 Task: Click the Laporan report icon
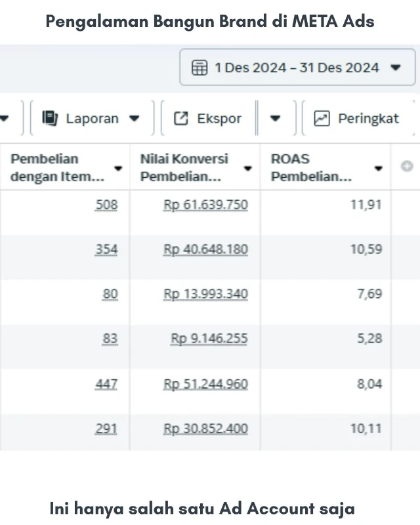pyautogui.click(x=50, y=118)
